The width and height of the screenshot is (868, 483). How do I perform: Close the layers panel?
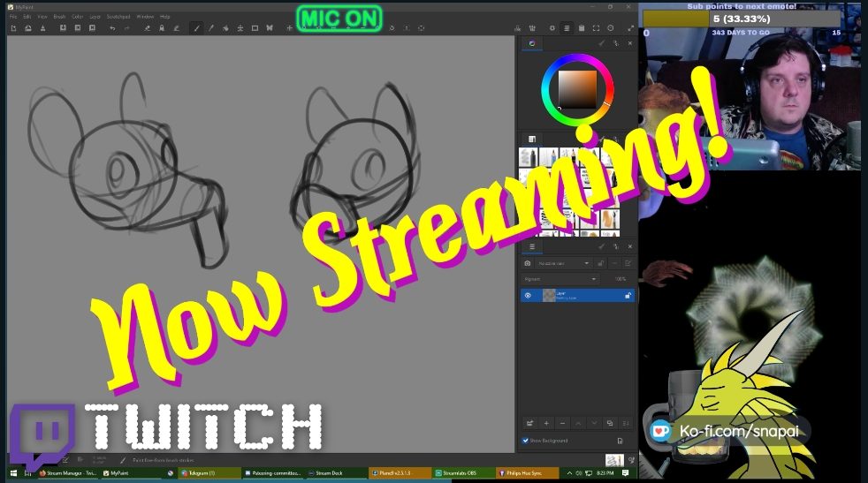(x=630, y=246)
